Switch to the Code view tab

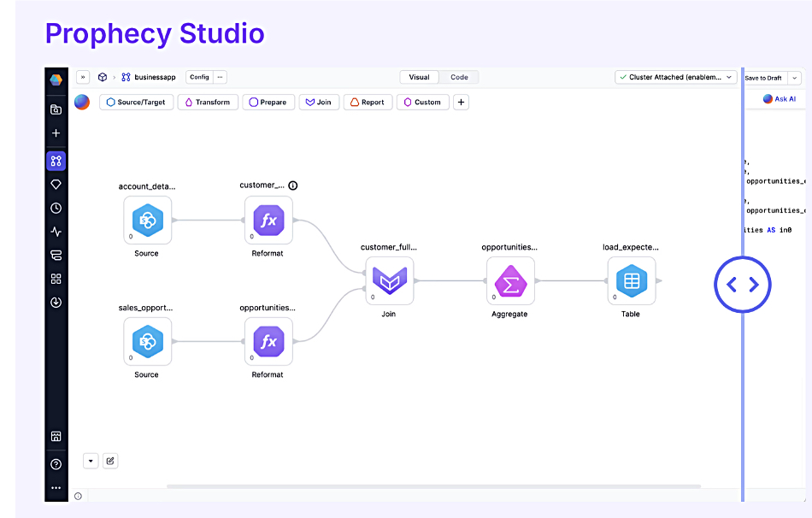point(459,77)
